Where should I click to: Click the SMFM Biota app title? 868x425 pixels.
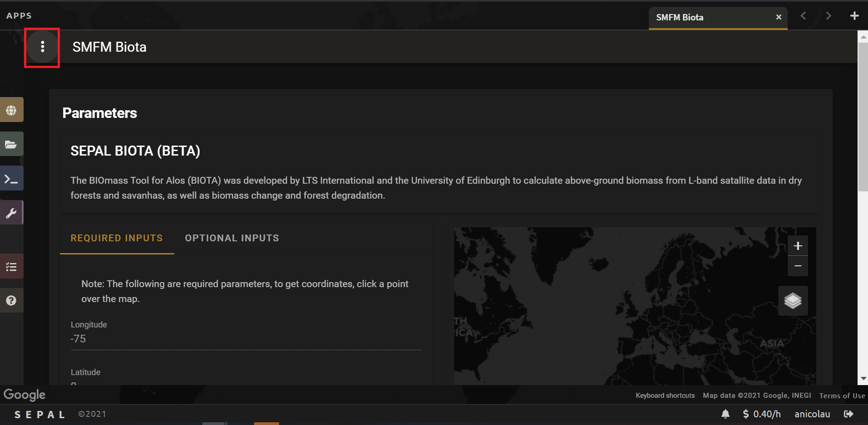109,47
